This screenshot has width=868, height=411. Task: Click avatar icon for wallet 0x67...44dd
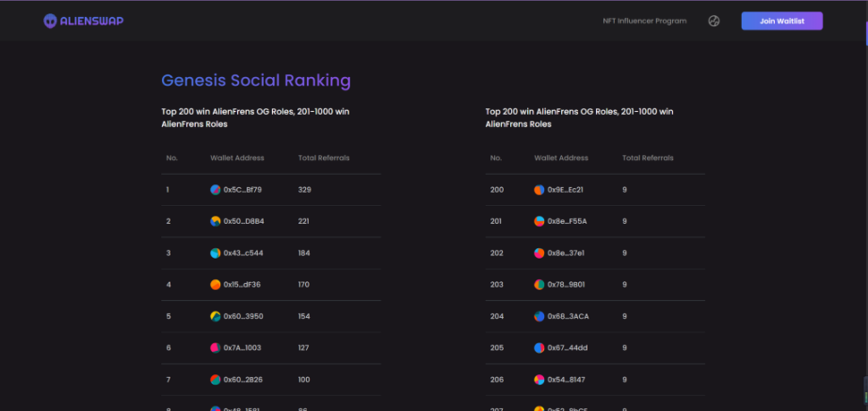coord(539,348)
